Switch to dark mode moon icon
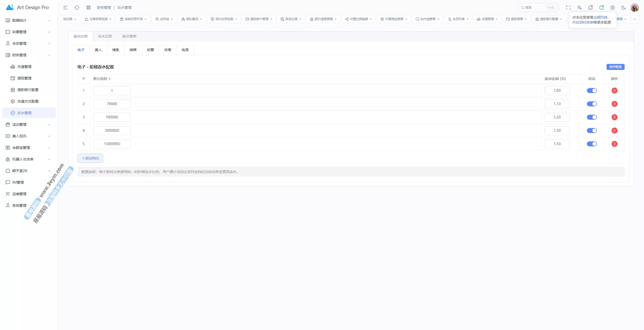644x330 pixels. click(623, 8)
